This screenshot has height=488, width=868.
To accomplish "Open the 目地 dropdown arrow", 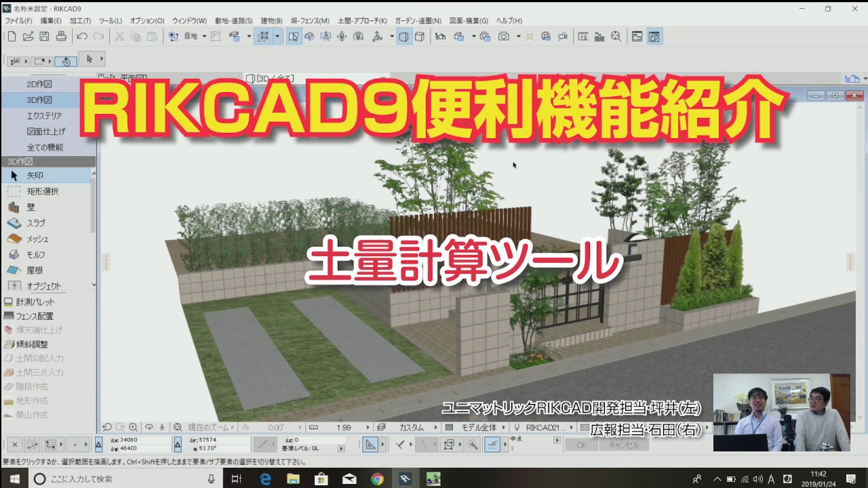I will tap(204, 37).
